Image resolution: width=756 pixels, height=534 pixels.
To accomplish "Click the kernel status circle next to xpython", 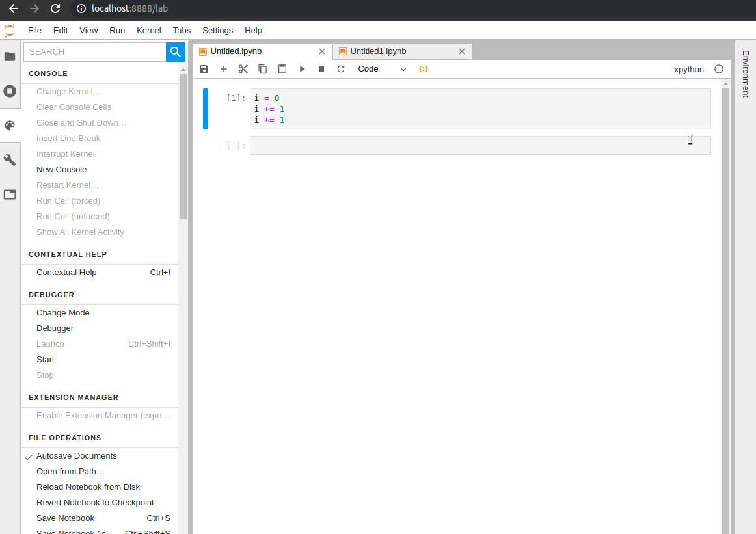I will 718,69.
